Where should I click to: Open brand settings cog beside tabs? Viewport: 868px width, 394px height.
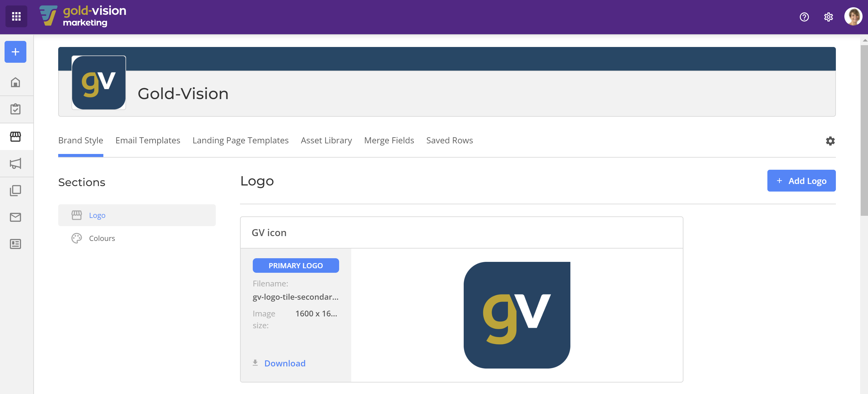[830, 141]
